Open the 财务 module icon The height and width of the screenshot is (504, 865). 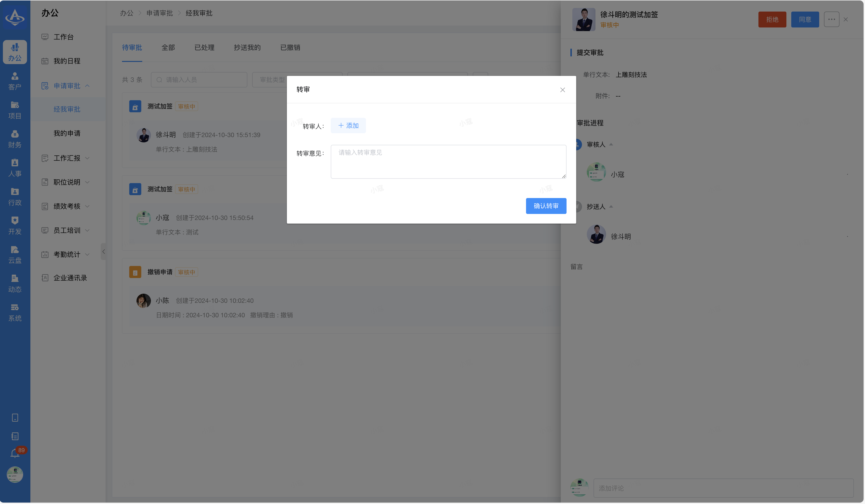[x=15, y=139]
